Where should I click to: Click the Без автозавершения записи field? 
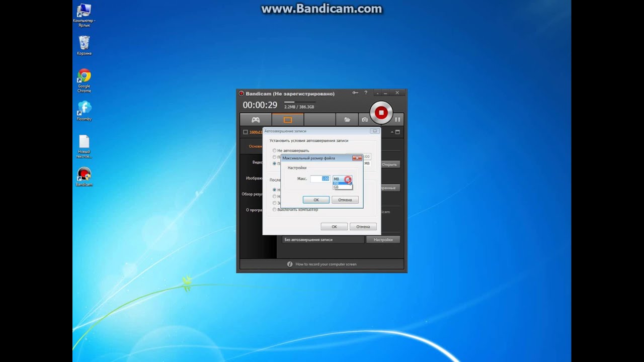point(323,240)
